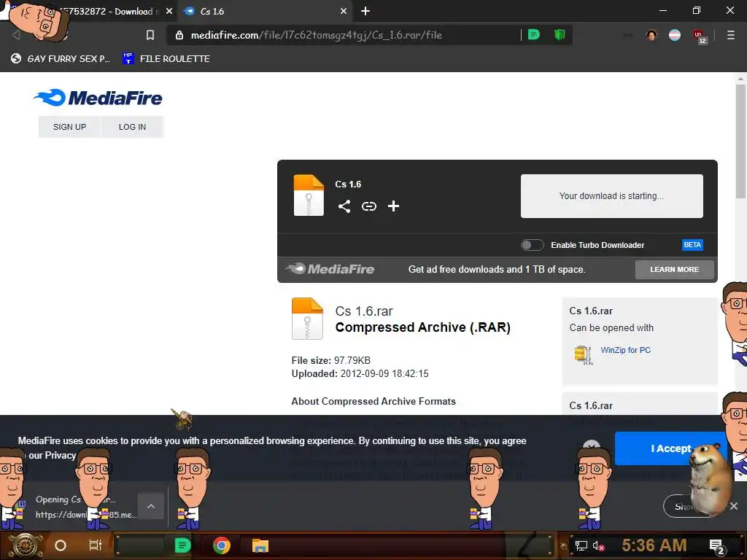Viewport: 747px width, 560px height.
Task: Click the LEARN MORE button
Action: (675, 270)
